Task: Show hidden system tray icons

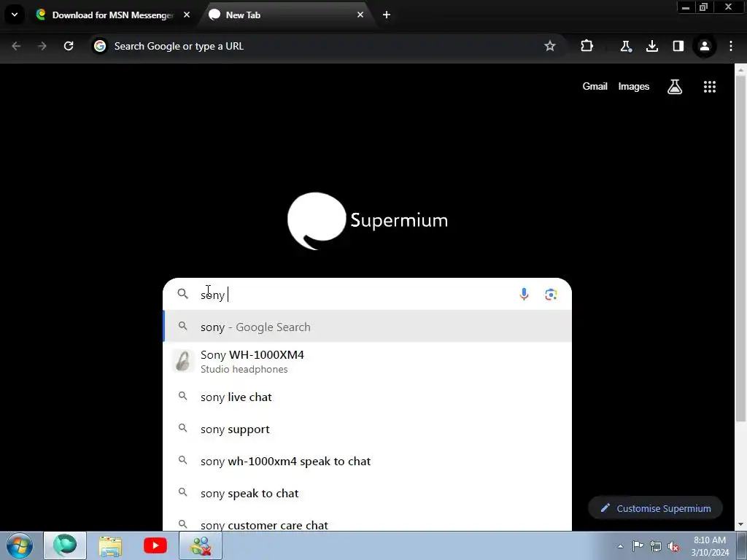Action: (620, 546)
